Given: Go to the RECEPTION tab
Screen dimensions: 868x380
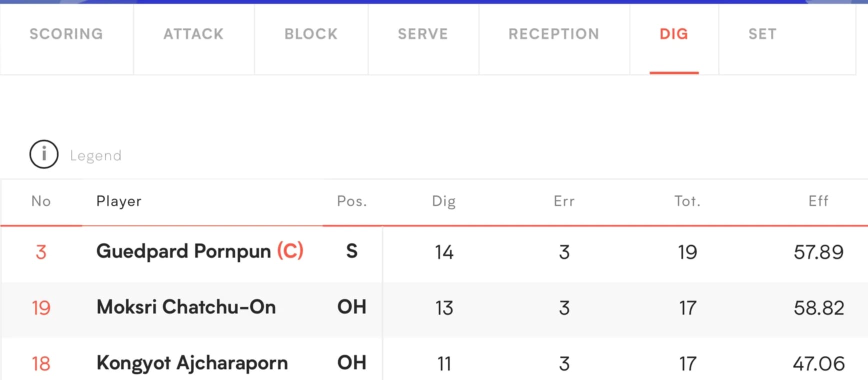Looking at the screenshot, I should click(554, 34).
